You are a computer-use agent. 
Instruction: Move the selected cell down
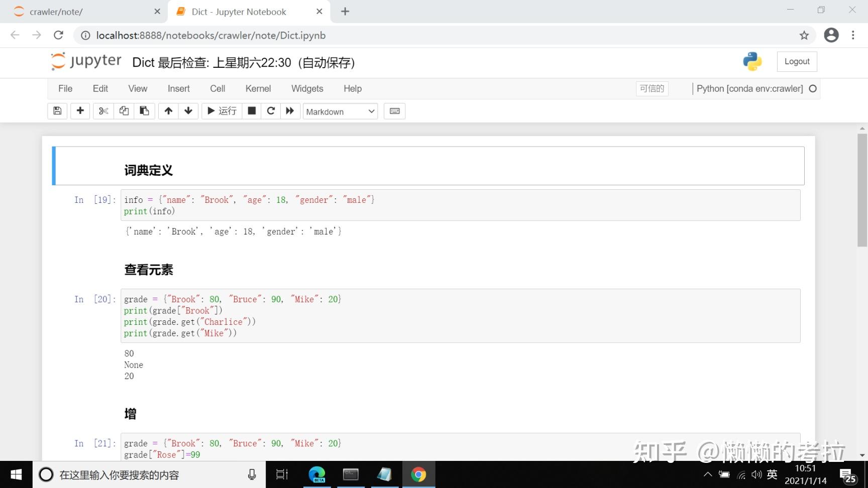pyautogui.click(x=188, y=111)
